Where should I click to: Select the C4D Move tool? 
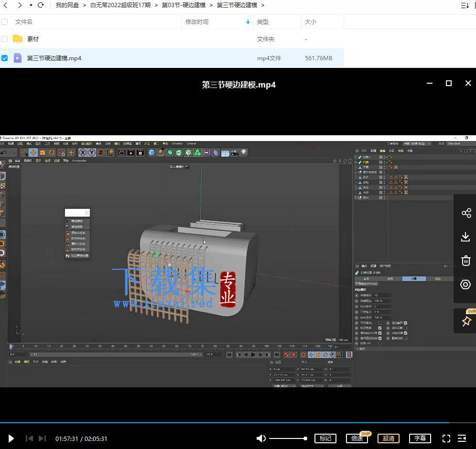tap(33, 153)
